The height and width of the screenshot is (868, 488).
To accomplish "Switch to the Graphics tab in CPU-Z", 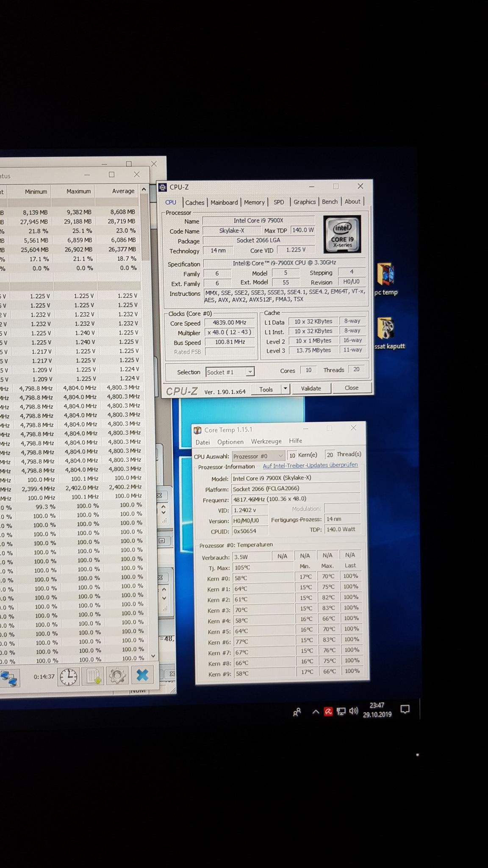I will (x=305, y=202).
